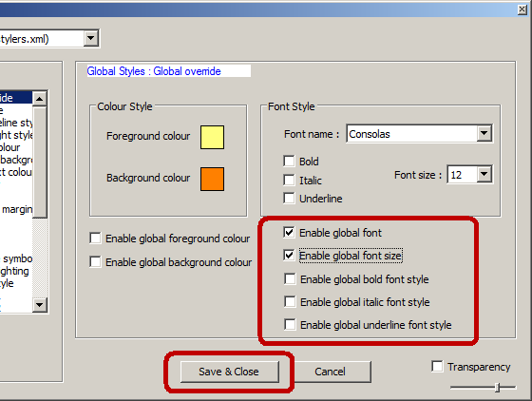Enable the Transparency checkbox

(437, 367)
